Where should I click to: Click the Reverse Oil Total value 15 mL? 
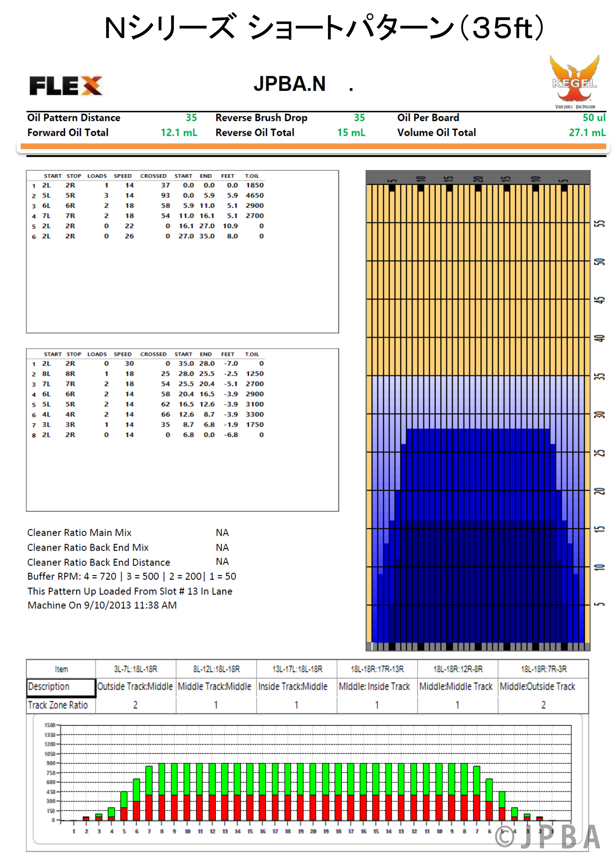pyautogui.click(x=351, y=132)
